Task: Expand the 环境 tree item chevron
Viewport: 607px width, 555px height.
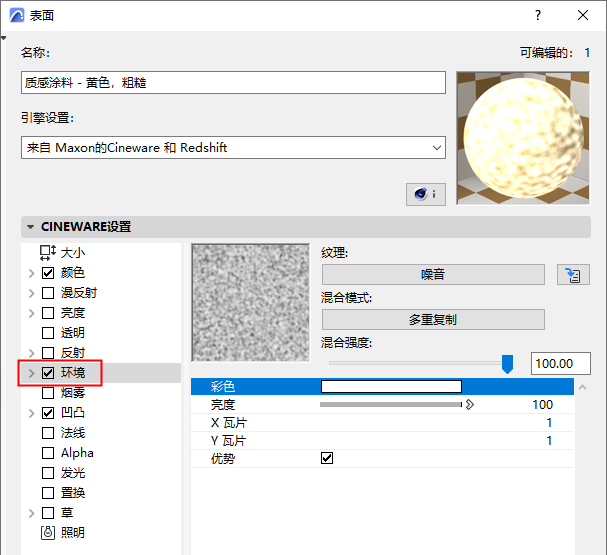Action: click(x=32, y=373)
